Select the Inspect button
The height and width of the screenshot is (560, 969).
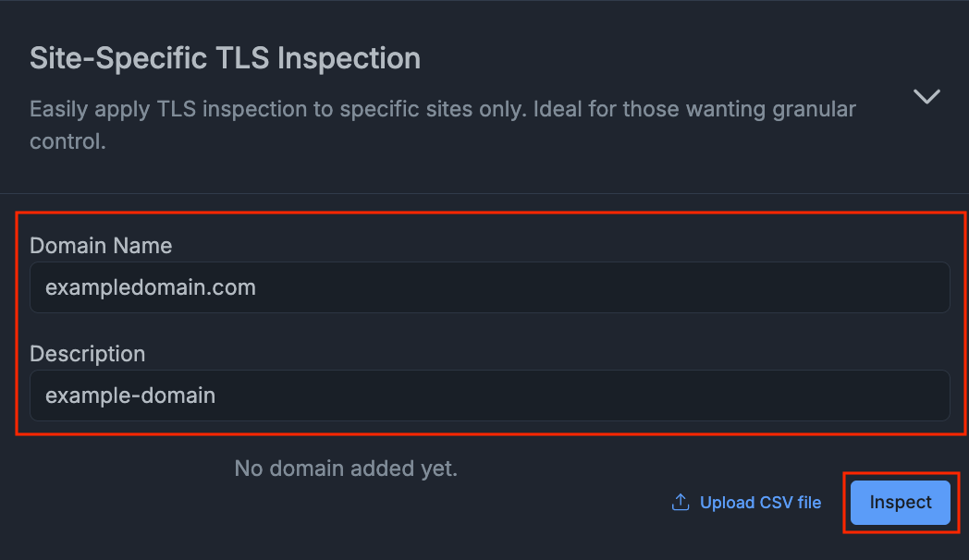(900, 502)
